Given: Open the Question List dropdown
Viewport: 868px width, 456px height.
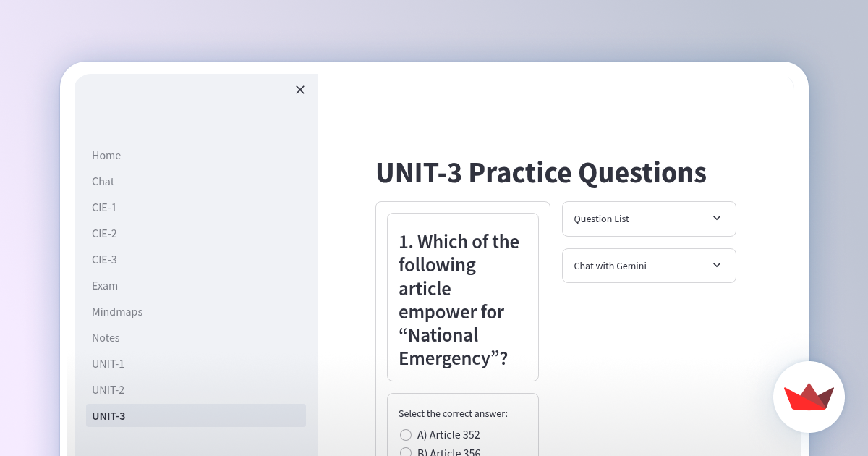Looking at the screenshot, I should (649, 219).
